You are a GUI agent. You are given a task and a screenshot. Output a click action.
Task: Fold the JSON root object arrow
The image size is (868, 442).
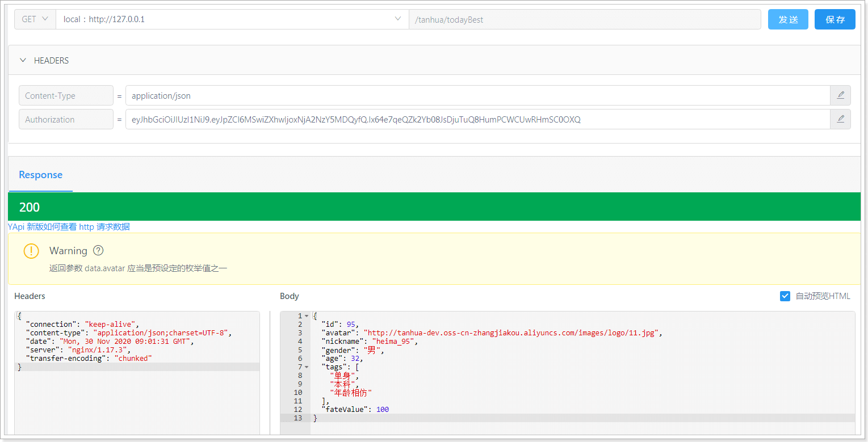(307, 316)
